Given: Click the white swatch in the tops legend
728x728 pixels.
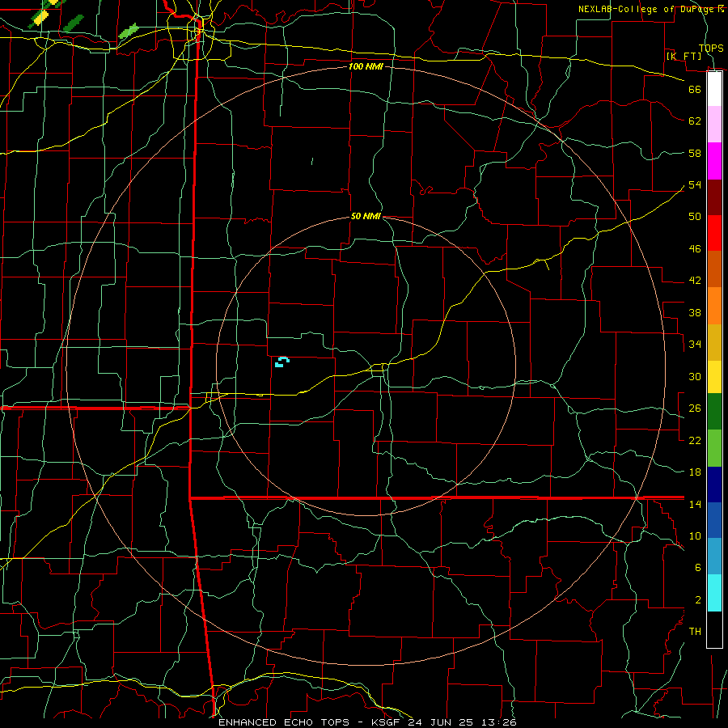Looking at the screenshot, I should (714, 89).
